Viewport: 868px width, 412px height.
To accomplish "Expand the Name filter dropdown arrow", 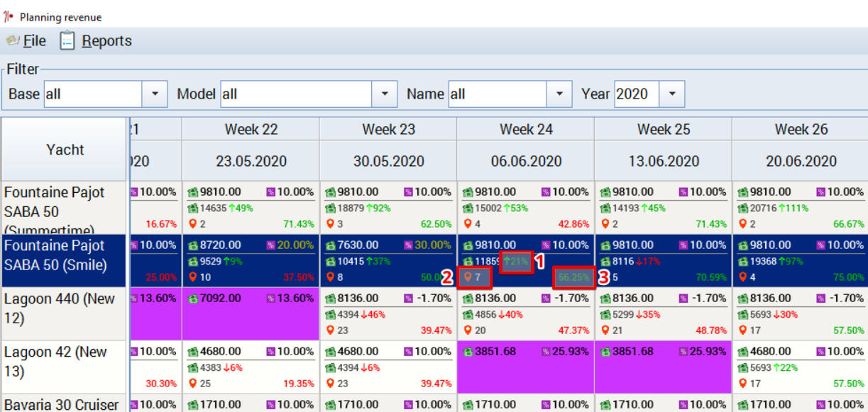I will click(559, 94).
